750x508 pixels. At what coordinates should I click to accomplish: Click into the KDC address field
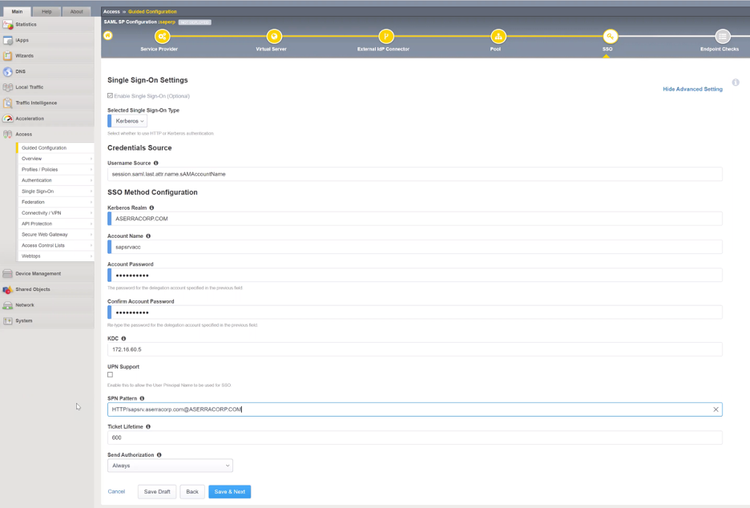[x=415, y=350]
